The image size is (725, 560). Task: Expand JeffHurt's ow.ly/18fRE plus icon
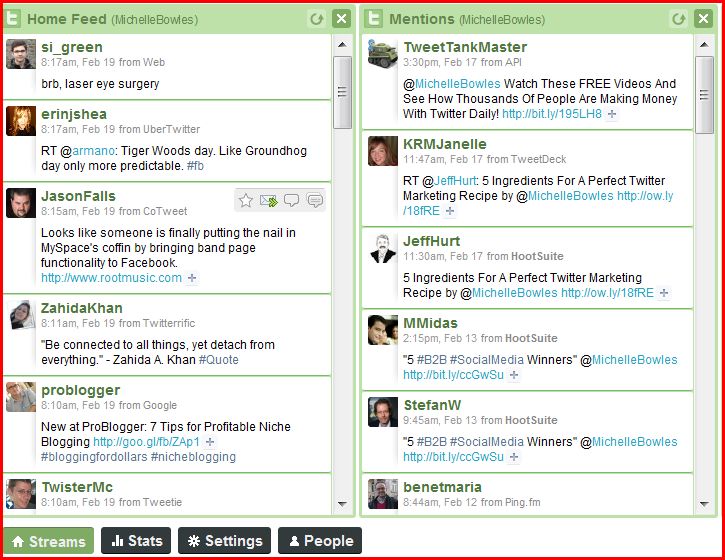coord(664,293)
